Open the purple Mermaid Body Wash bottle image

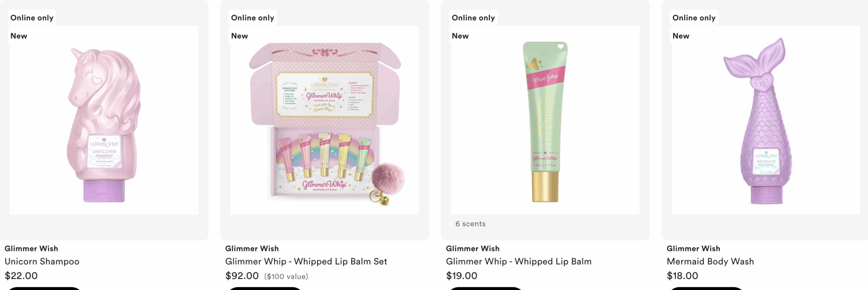tap(766, 122)
